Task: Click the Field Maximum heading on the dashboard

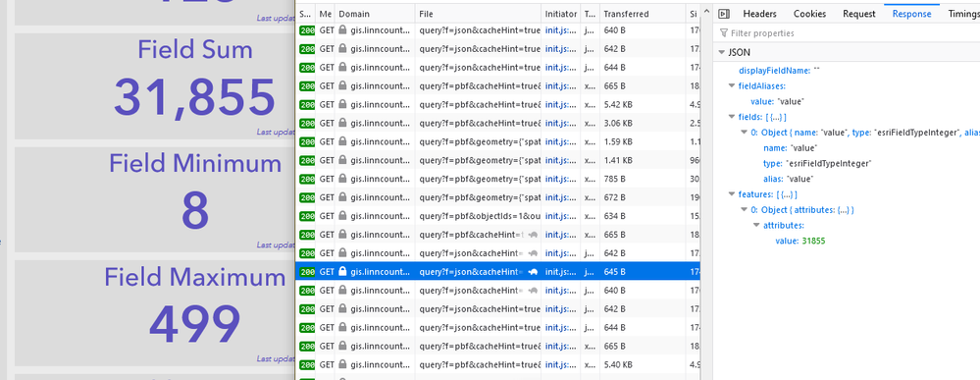Action: (195, 277)
